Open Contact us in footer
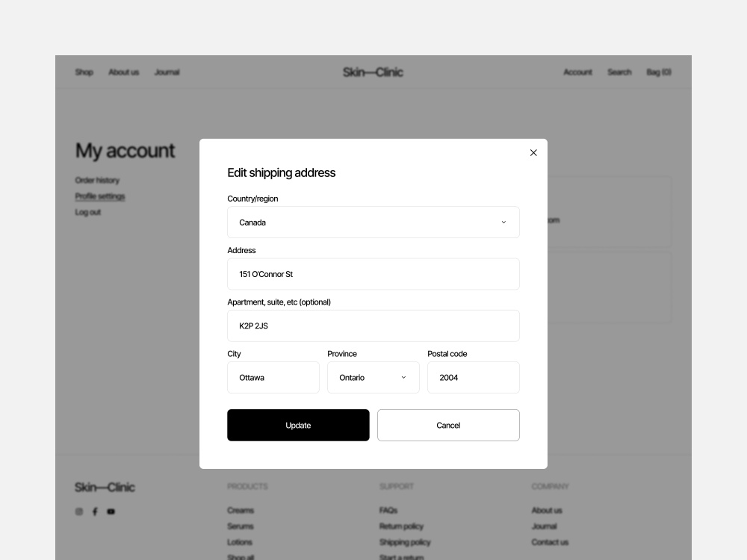This screenshot has height=560, width=747. [551, 542]
